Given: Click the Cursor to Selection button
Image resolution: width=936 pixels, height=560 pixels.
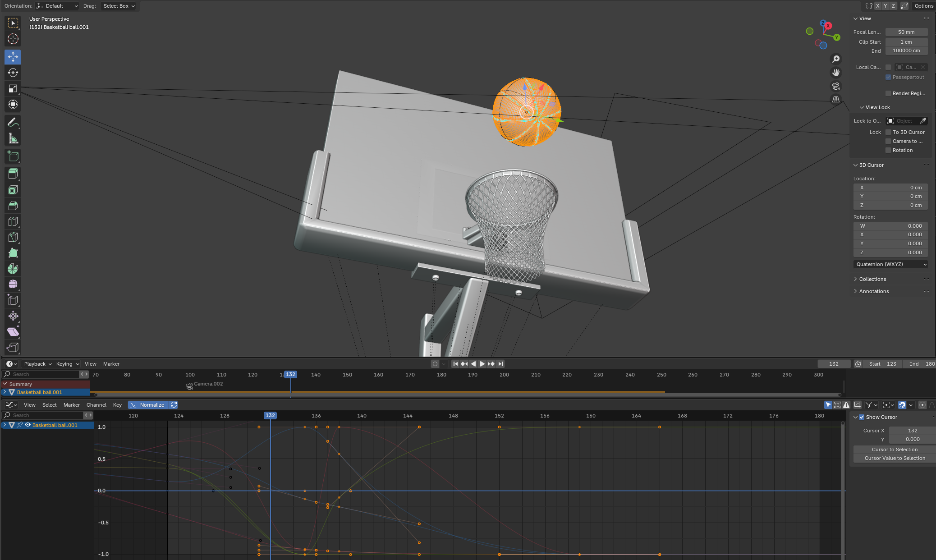Looking at the screenshot, I should (895, 450).
